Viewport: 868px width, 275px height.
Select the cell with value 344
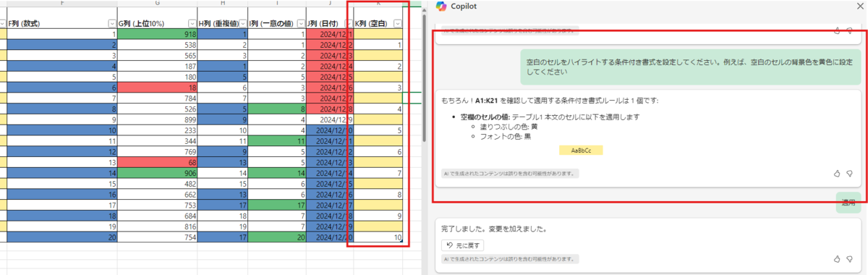tap(157, 142)
